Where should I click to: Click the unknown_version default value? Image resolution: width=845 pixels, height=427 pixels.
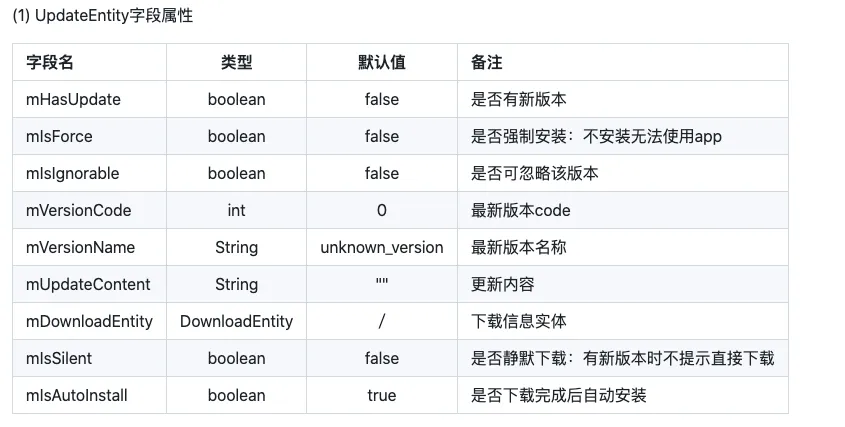pyautogui.click(x=382, y=247)
